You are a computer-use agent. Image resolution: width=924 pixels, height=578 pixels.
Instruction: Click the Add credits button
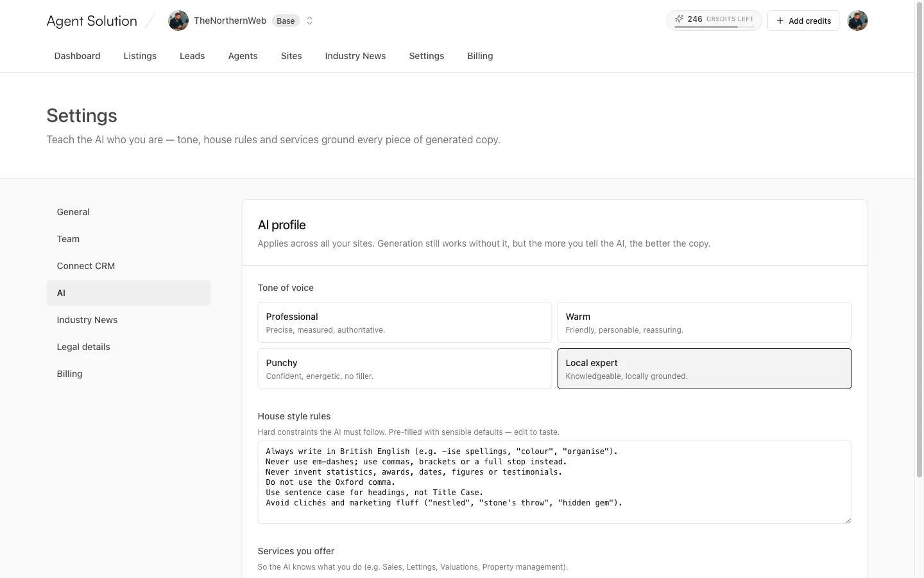click(803, 21)
